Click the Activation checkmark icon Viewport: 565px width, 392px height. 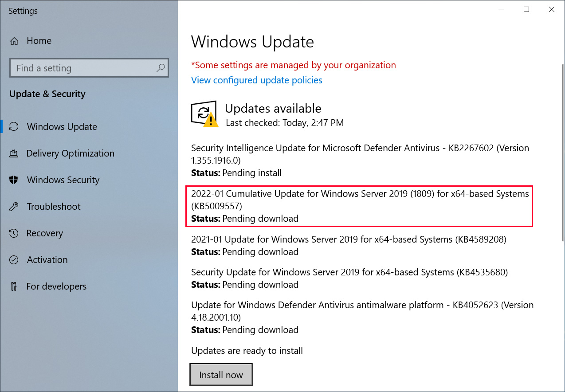[14, 259]
